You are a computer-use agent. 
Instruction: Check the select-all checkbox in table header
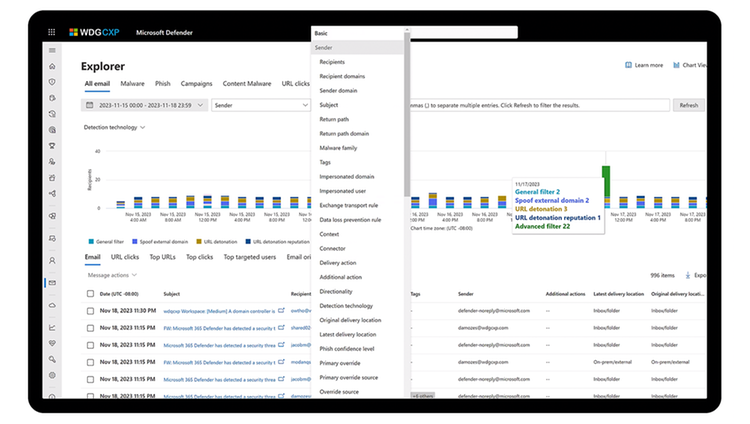(x=90, y=294)
